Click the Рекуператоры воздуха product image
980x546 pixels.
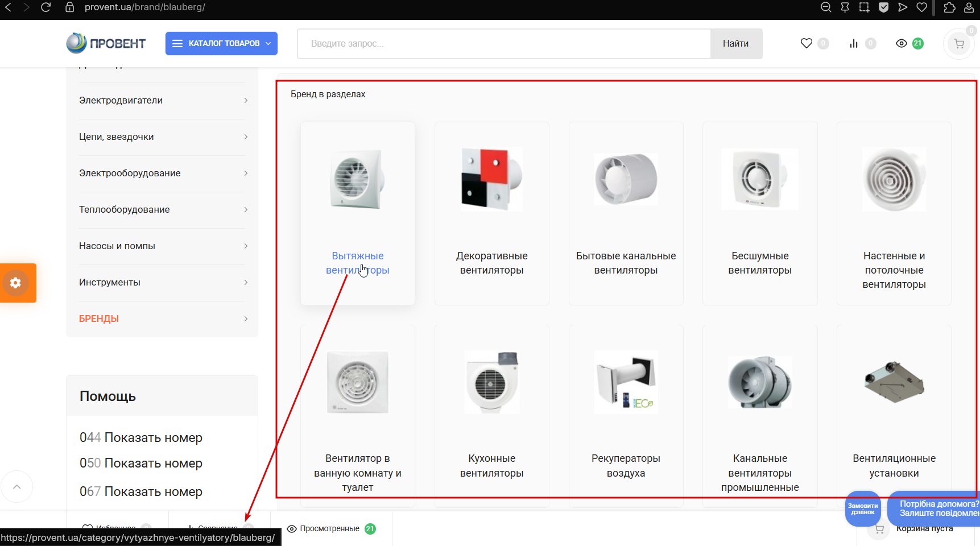[x=626, y=382]
